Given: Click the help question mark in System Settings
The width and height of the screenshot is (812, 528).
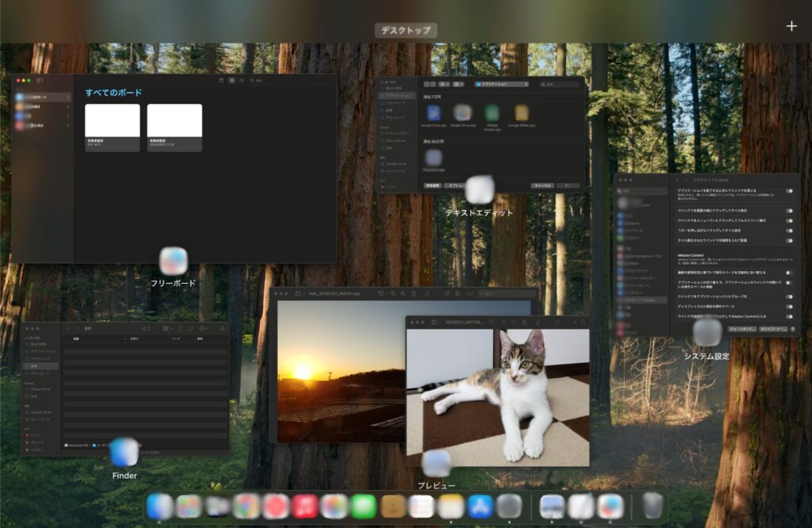Looking at the screenshot, I should (x=793, y=329).
